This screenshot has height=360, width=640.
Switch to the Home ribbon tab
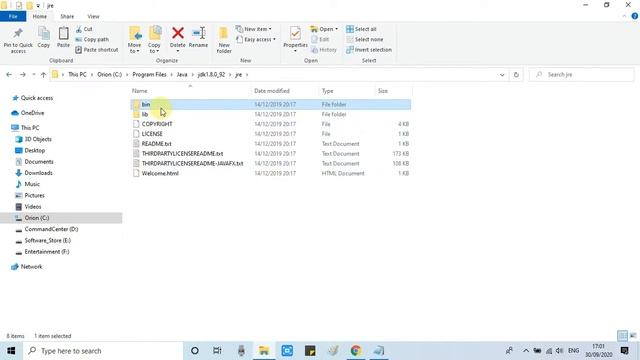[40, 16]
